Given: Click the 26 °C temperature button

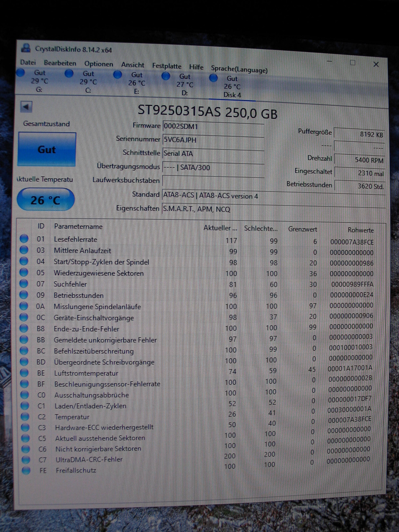Looking at the screenshot, I should (x=46, y=199).
